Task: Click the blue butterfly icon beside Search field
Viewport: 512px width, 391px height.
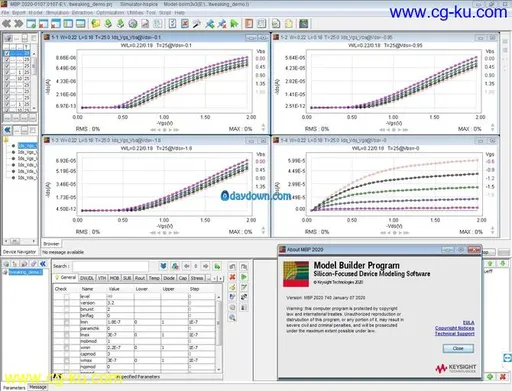Action: (x=163, y=266)
